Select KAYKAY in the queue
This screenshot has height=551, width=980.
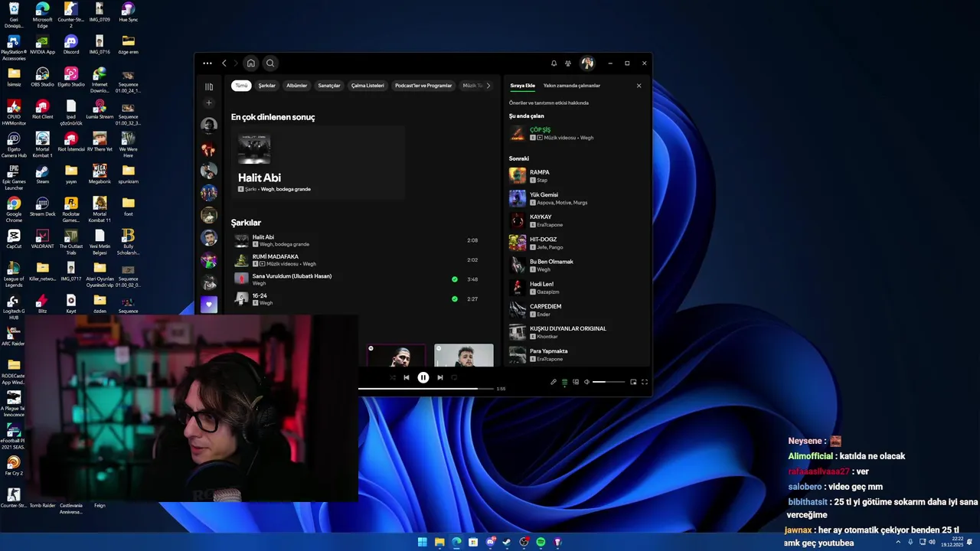point(577,220)
